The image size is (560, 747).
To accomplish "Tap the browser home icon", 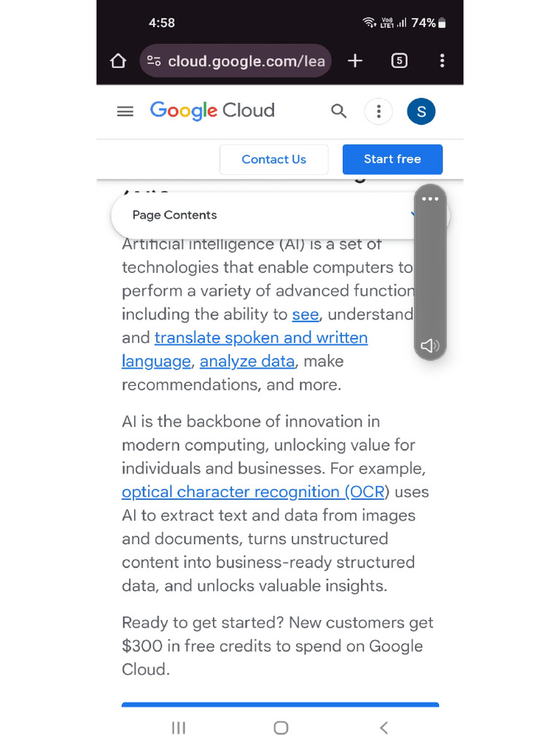I will [118, 61].
